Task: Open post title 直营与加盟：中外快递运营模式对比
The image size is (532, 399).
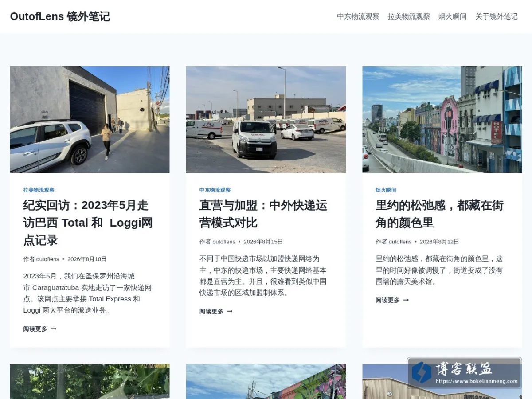Action: [x=263, y=214]
